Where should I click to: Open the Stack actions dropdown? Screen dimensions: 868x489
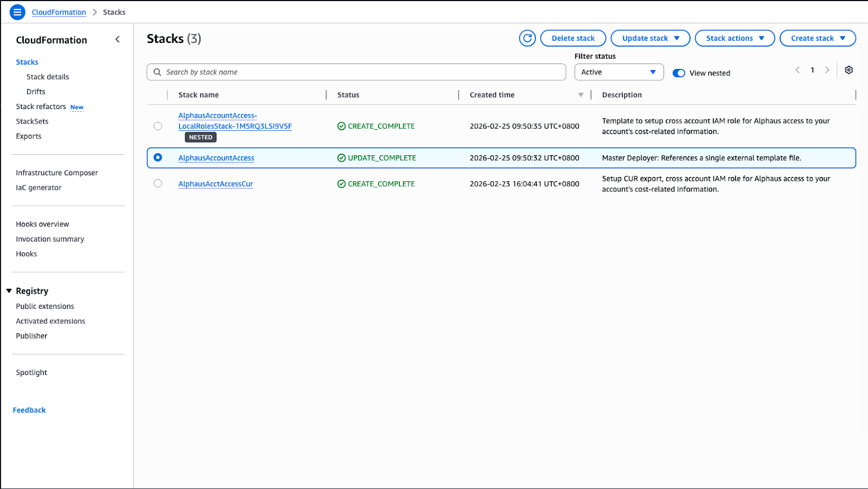pos(735,38)
